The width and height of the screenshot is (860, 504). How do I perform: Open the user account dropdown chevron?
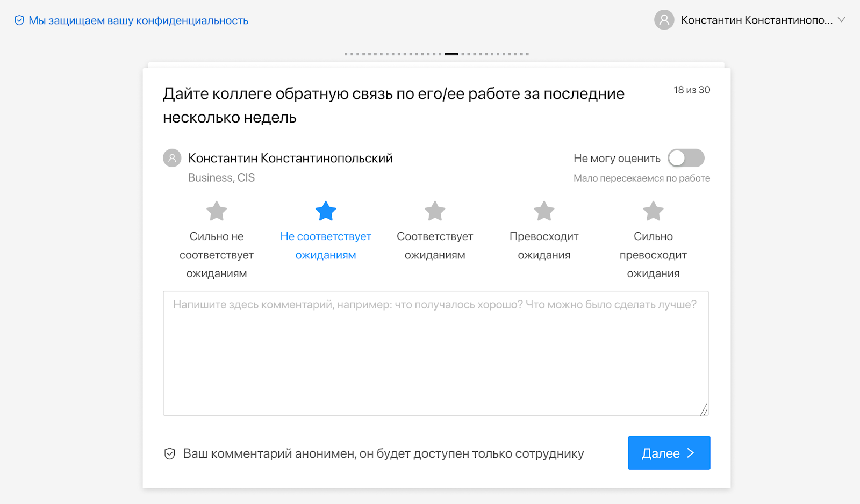842,20
